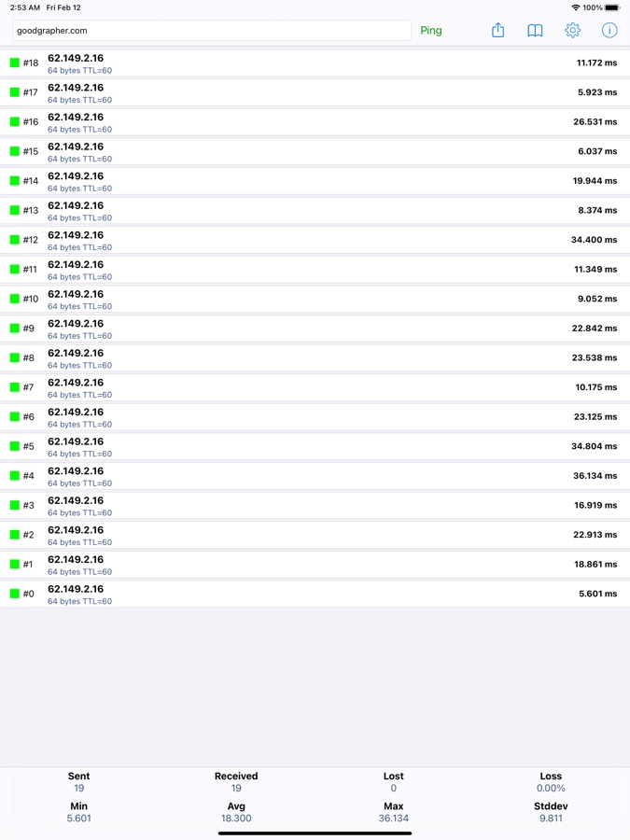
Task: Tap the Wi-Fi icon in the status bar
Action: click(576, 7)
